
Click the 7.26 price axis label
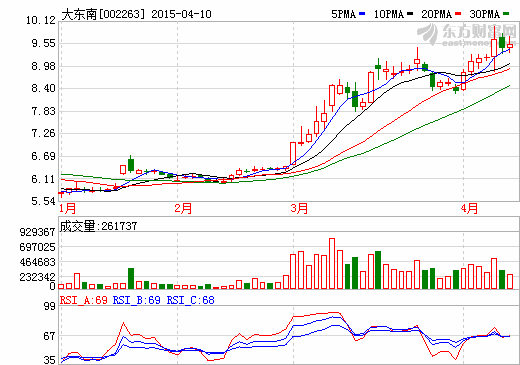pyautogui.click(x=43, y=133)
